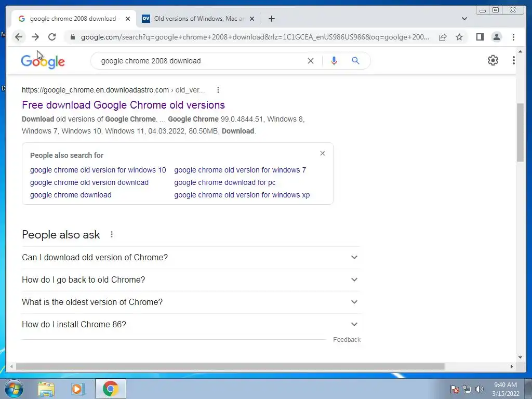The width and height of the screenshot is (532, 399).
Task: Click the horizontal scroll left arrow
Action: tap(11, 366)
